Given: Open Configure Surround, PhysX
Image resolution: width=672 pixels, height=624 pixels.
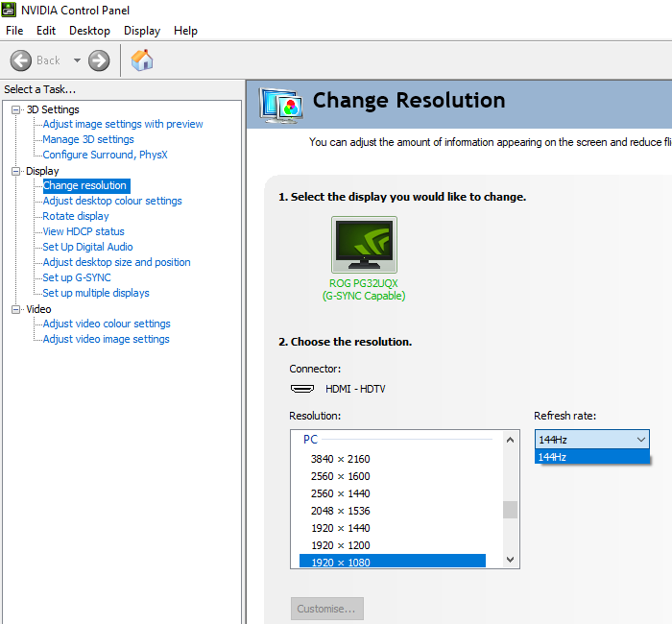Looking at the screenshot, I should coord(105,156).
